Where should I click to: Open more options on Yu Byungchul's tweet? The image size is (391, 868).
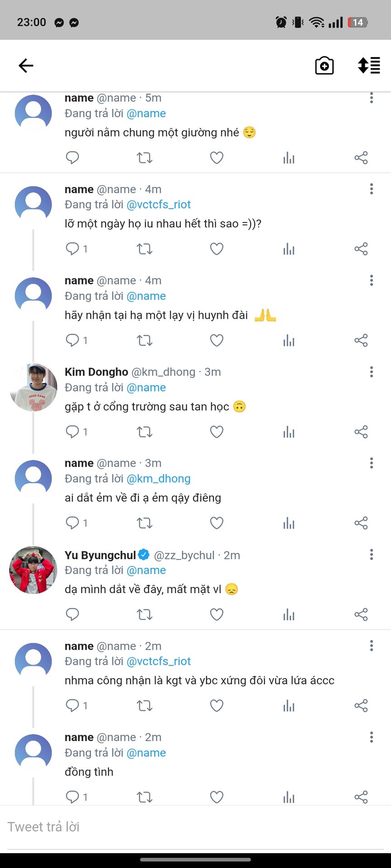[x=372, y=555]
